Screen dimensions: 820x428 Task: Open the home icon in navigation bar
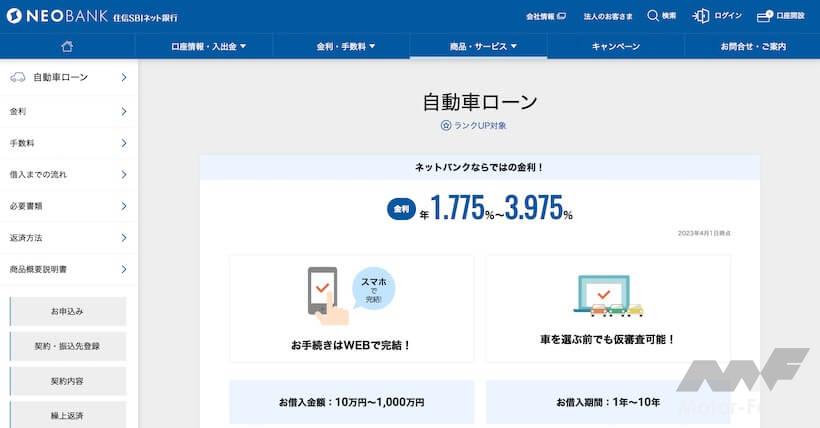tap(67, 47)
